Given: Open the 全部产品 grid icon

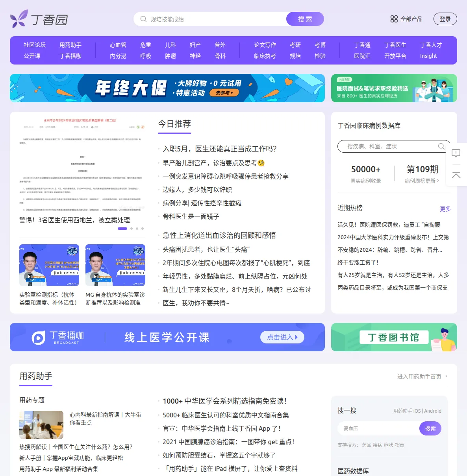Looking at the screenshot, I should [394, 19].
